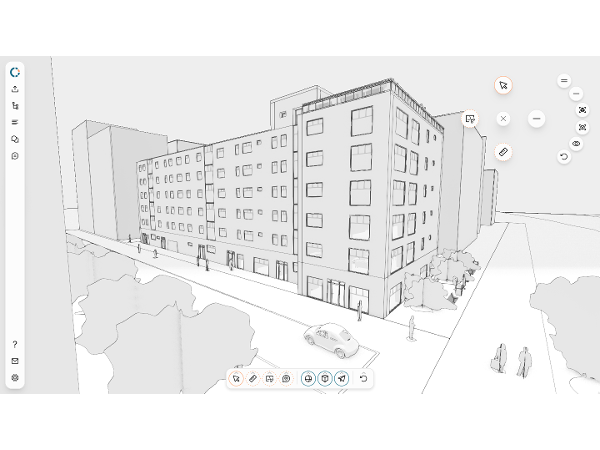The width and height of the screenshot is (600, 450).
Task: Pick the ruler tool in the floating radial menu
Action: pyautogui.click(x=503, y=152)
